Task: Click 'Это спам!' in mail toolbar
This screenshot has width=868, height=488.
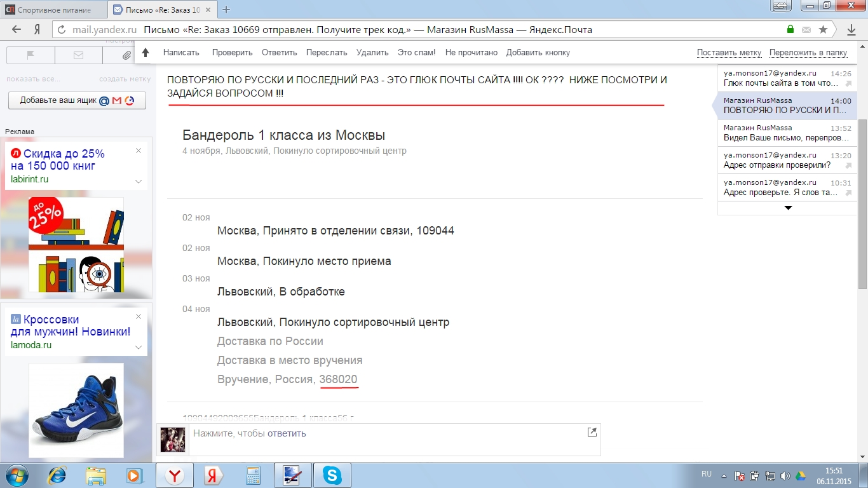Action: click(416, 53)
